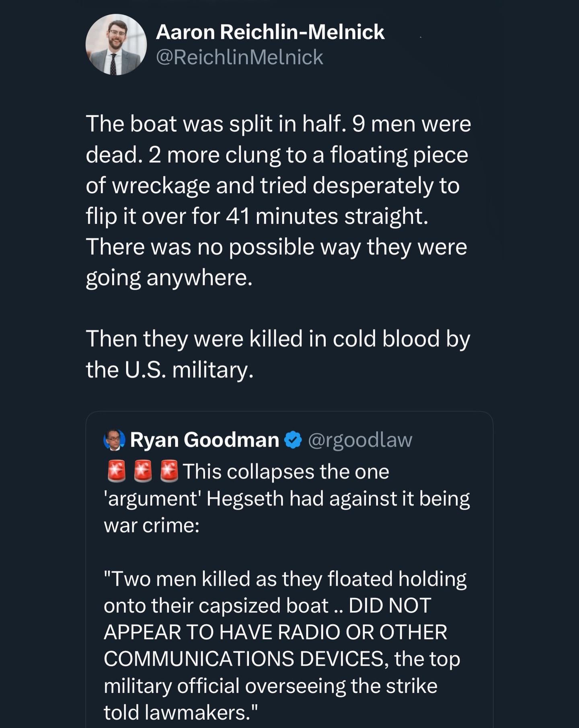Screen dimensions: 579x728
Task: Select the Ryan Goodman author name
Action: coord(204,440)
